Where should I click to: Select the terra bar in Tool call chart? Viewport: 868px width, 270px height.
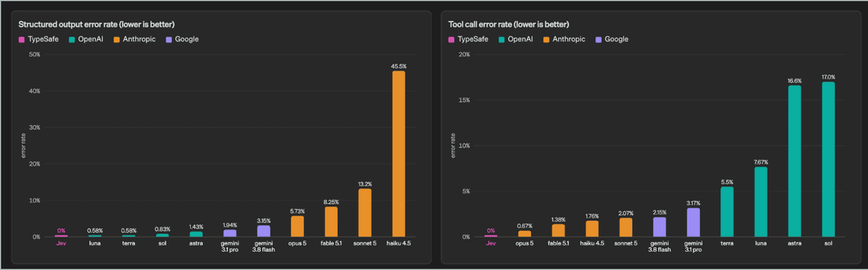[x=727, y=211]
